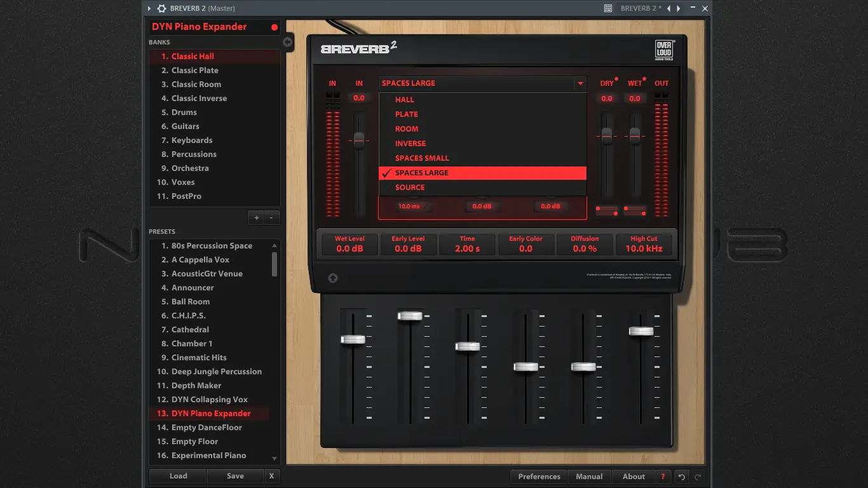Click the Time 2.00 s parameter box
The height and width of the screenshot is (488, 868).
467,244
